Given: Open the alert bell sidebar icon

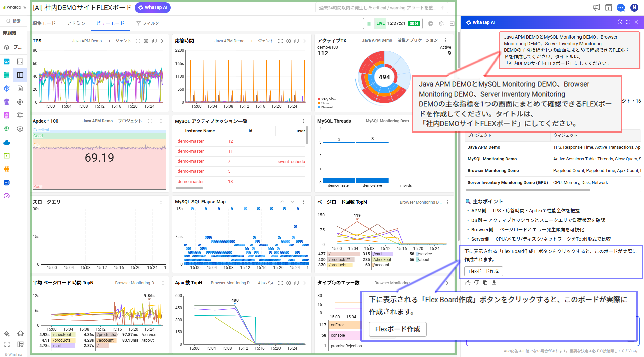Looking at the screenshot, I should [x=20, y=115].
